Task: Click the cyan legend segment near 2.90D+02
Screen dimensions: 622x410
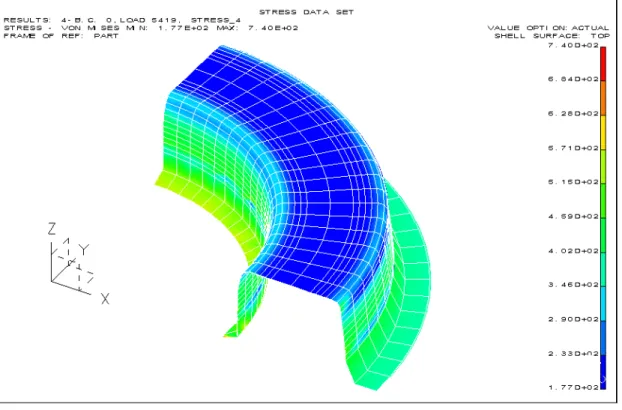Action: coord(603,303)
